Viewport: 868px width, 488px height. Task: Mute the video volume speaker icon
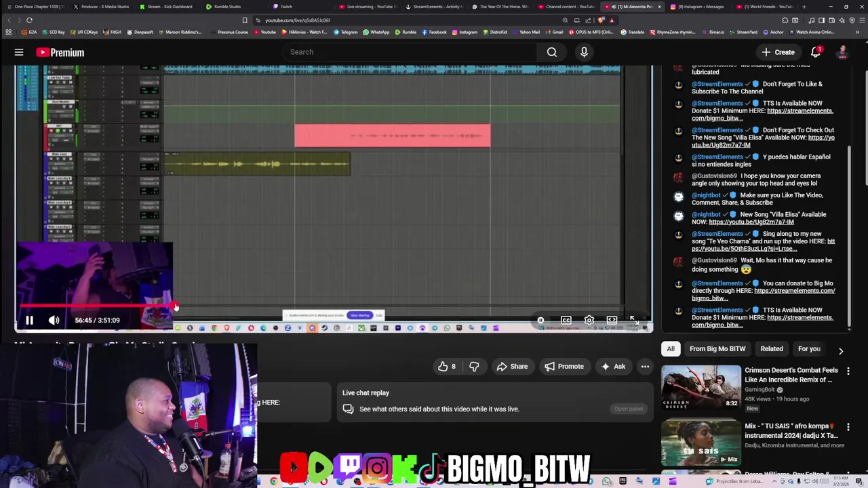pos(54,320)
